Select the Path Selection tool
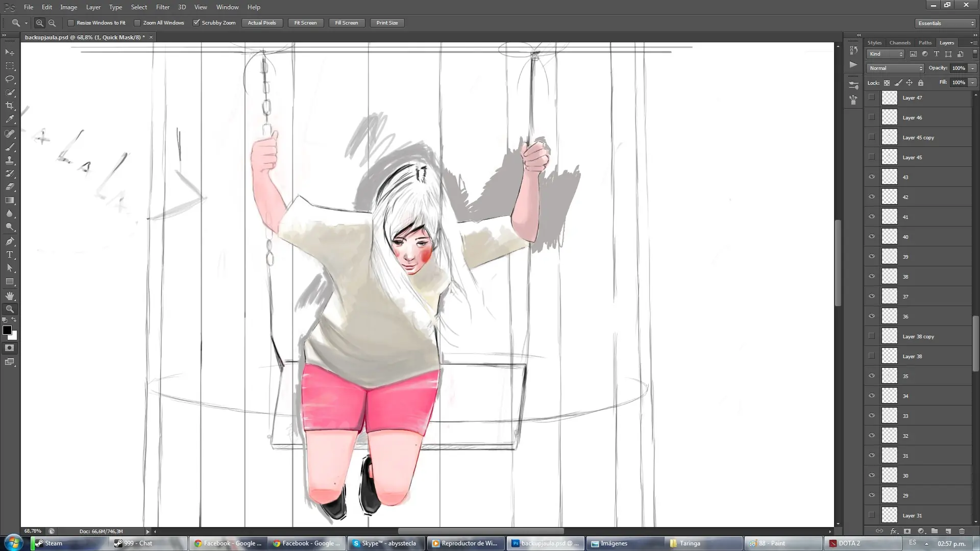 click(10, 268)
